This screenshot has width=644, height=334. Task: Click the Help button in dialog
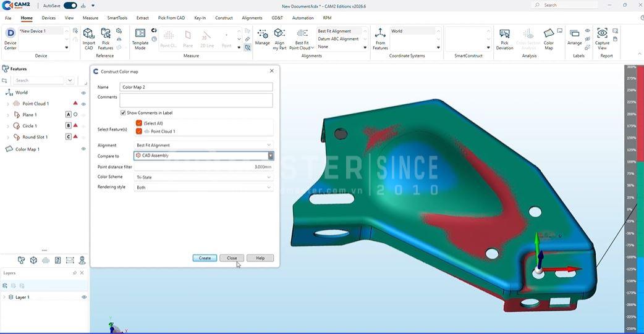point(260,258)
